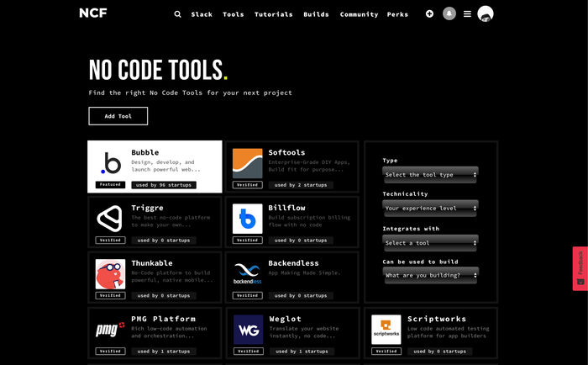Click the Backendless logo icon

point(248,274)
